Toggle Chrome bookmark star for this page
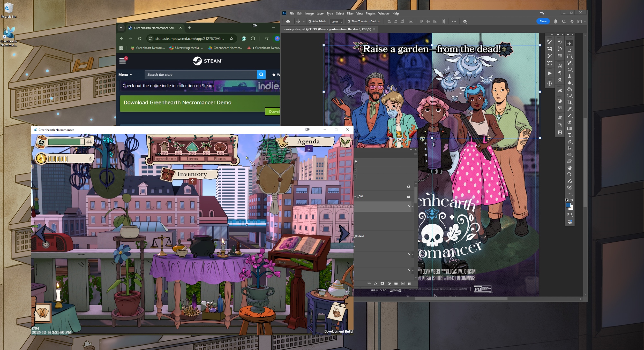 click(231, 39)
